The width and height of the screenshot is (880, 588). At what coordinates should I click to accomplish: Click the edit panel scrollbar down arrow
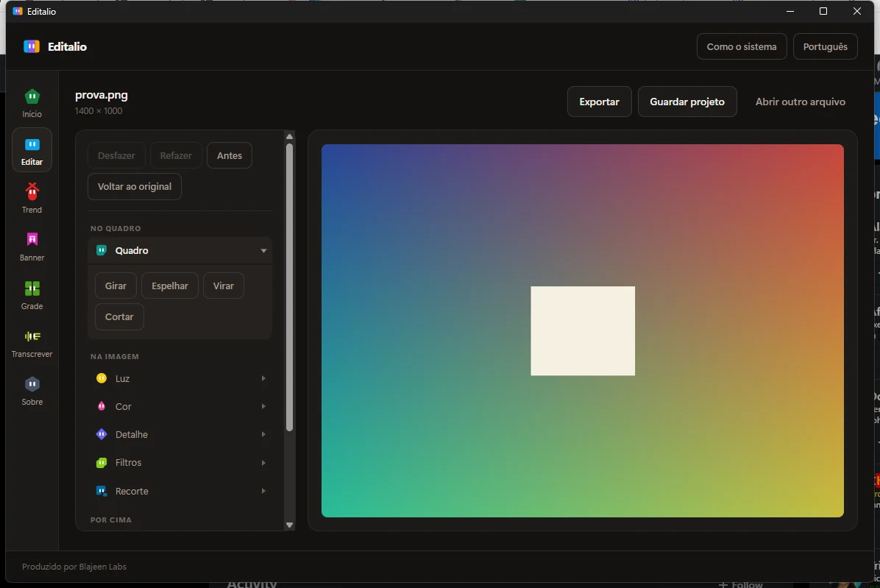click(x=290, y=525)
